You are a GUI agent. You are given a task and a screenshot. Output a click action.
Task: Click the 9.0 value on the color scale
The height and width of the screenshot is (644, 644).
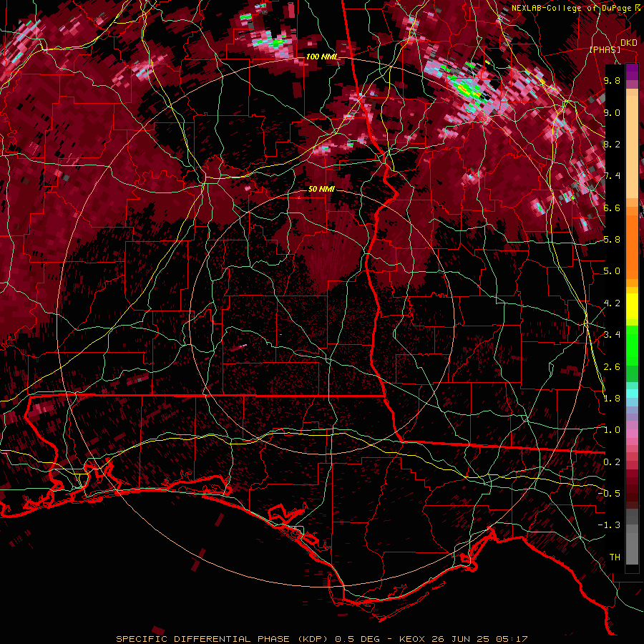[612, 112]
